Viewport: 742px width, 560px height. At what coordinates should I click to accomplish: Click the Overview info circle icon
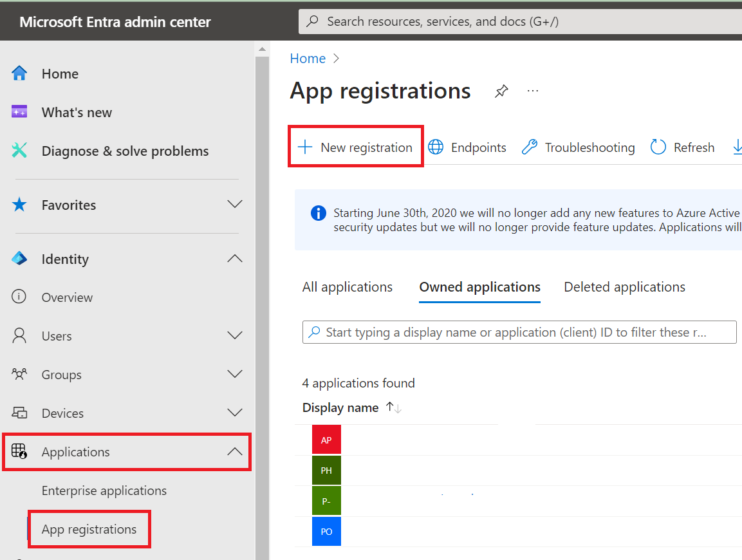tap(19, 297)
